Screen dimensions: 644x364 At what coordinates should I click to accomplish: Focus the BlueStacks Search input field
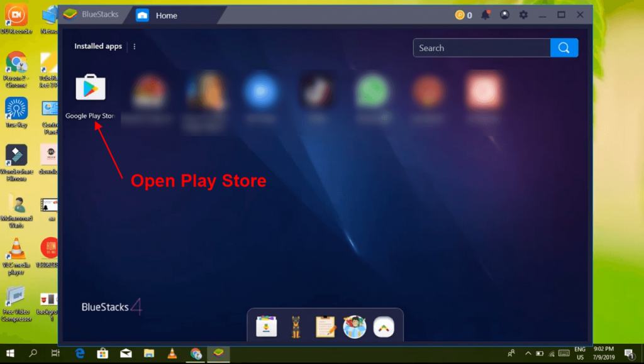482,48
